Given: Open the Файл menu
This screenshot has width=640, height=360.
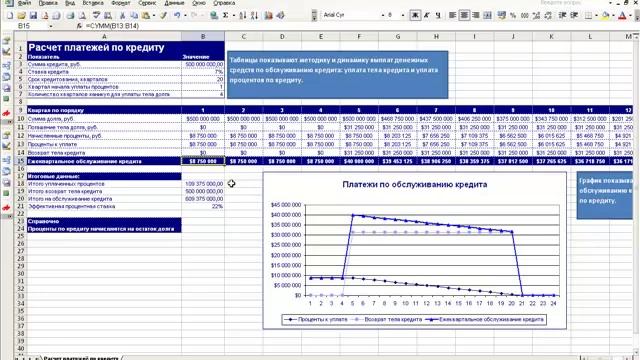Looking at the screenshot, I should coord(24,3).
